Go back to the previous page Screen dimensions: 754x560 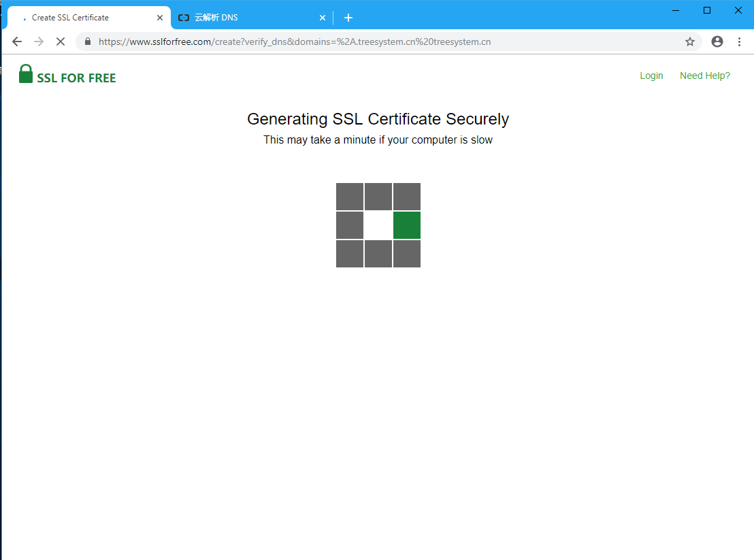17,42
